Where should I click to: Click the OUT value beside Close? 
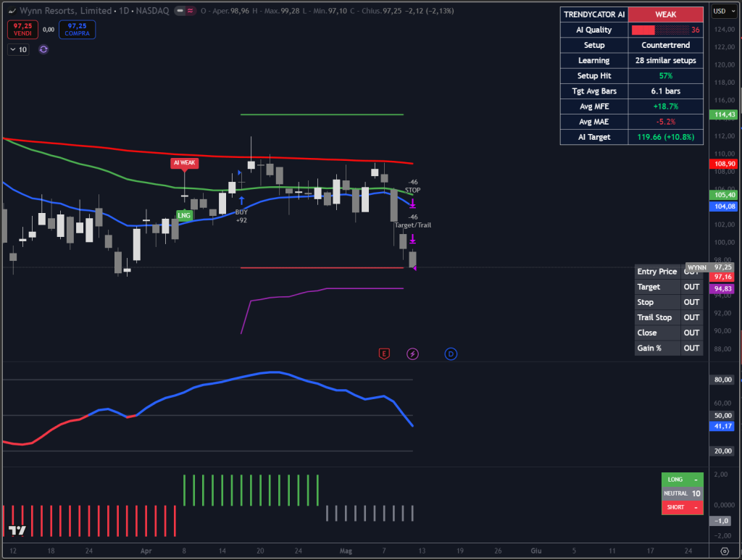[691, 333]
